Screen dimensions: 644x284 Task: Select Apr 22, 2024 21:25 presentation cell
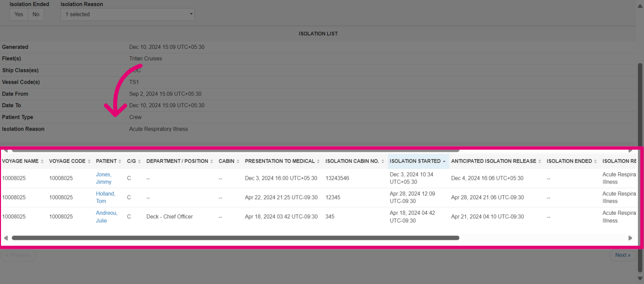[281, 197]
